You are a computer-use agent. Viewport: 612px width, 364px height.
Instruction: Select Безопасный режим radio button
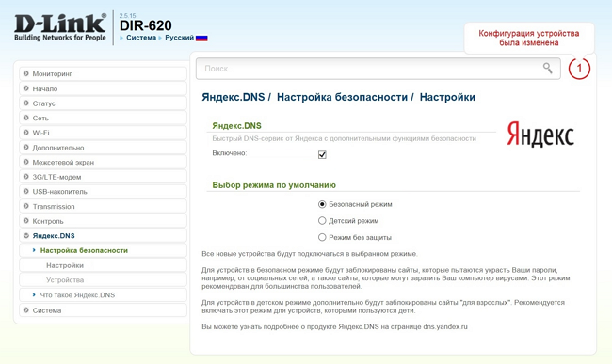pyautogui.click(x=322, y=204)
